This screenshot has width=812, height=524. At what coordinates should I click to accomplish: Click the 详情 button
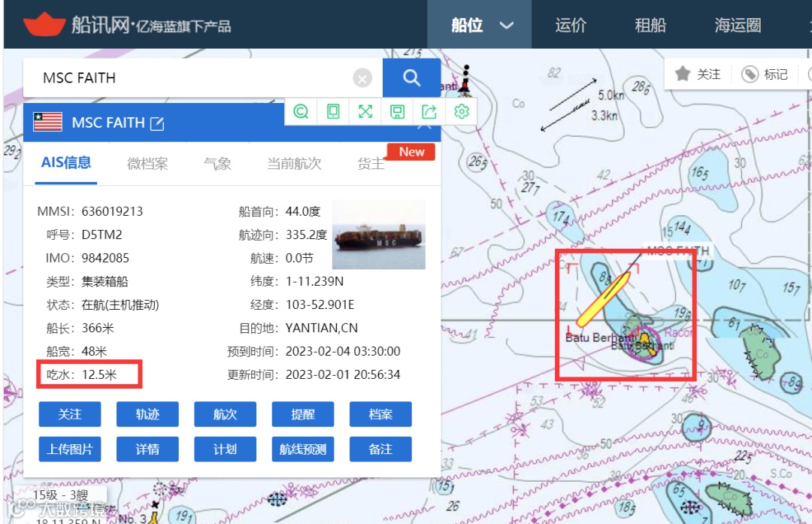[x=147, y=449]
